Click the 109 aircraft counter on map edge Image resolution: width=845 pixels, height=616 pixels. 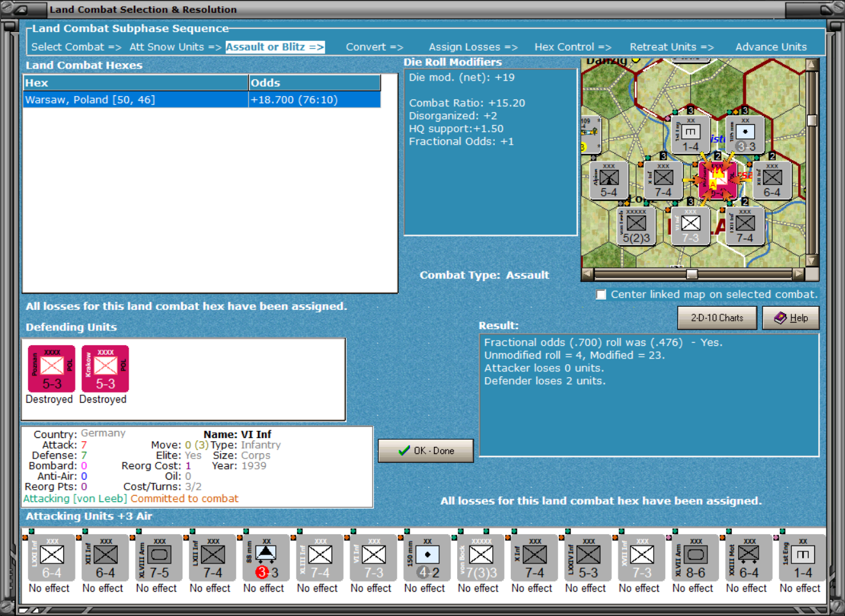click(x=590, y=135)
